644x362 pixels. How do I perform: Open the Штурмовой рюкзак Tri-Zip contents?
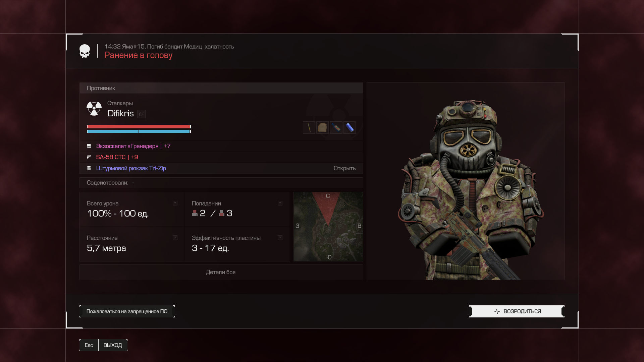click(344, 168)
